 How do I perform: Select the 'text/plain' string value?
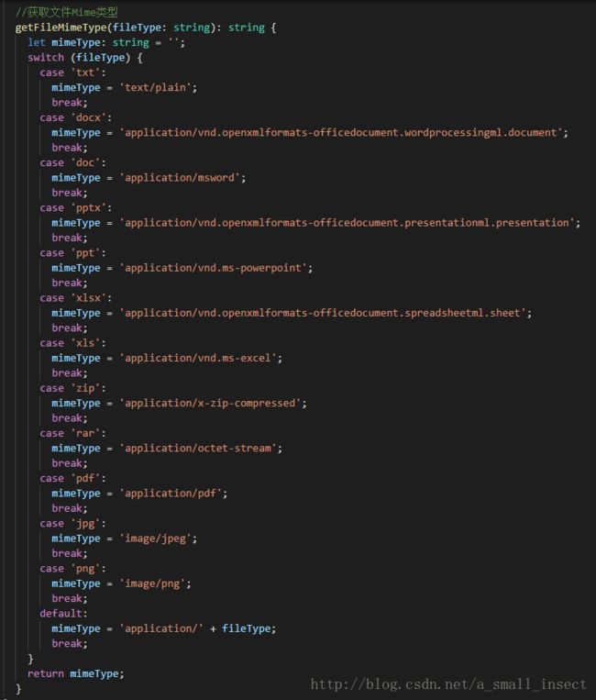tap(155, 87)
